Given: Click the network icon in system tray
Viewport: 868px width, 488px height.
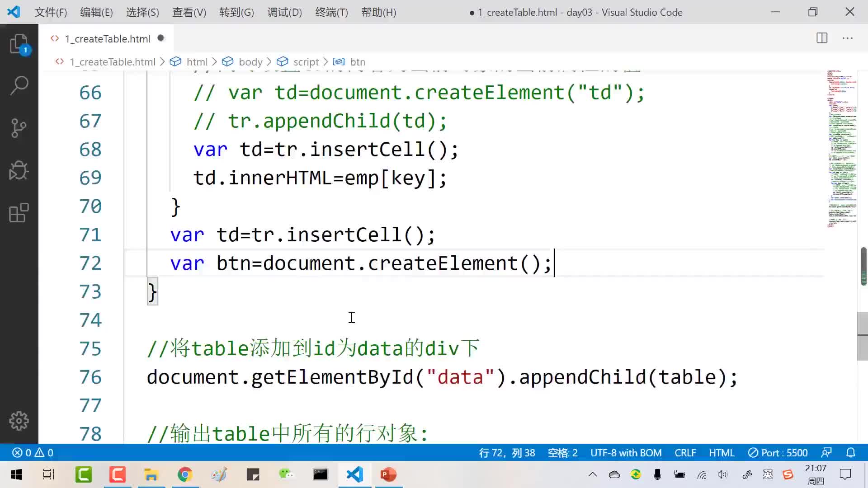Looking at the screenshot, I should click(x=701, y=474).
